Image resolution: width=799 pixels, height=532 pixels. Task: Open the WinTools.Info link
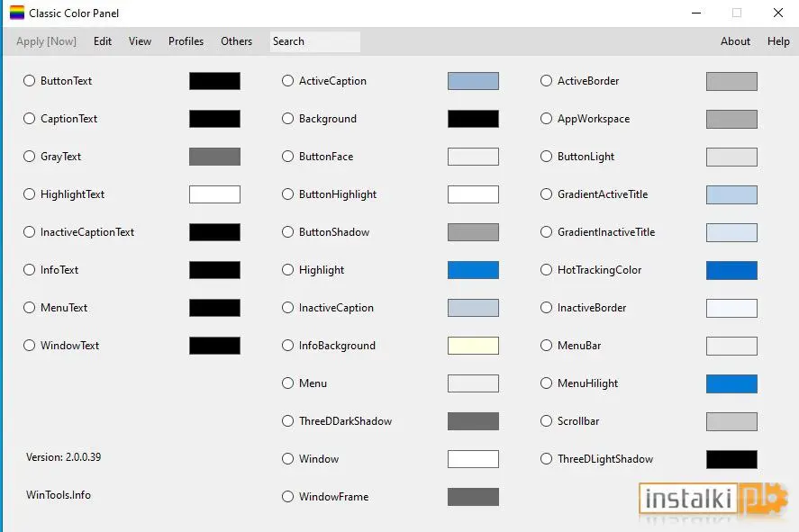(58, 495)
